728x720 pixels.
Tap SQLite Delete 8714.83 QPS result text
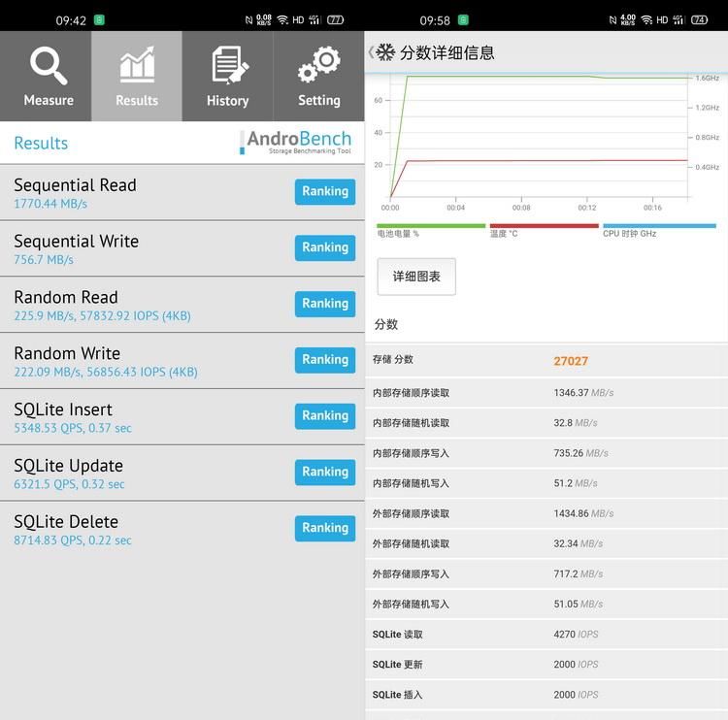73,540
